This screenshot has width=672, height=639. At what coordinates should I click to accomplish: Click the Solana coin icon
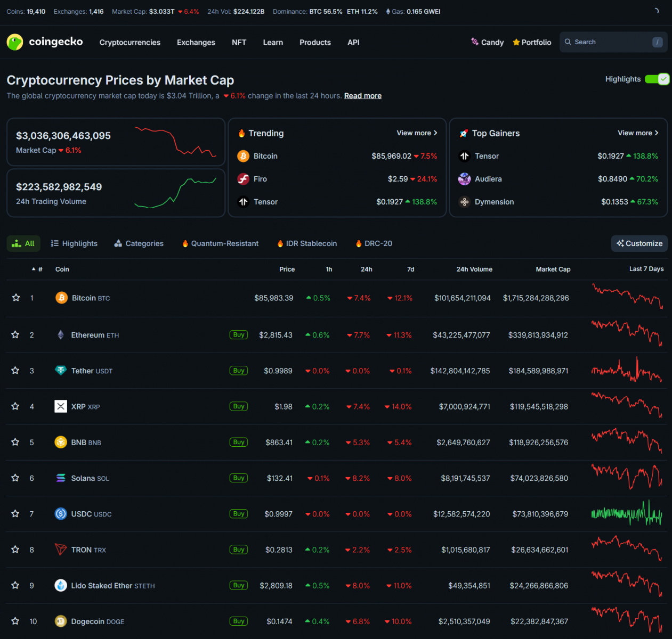(x=61, y=478)
